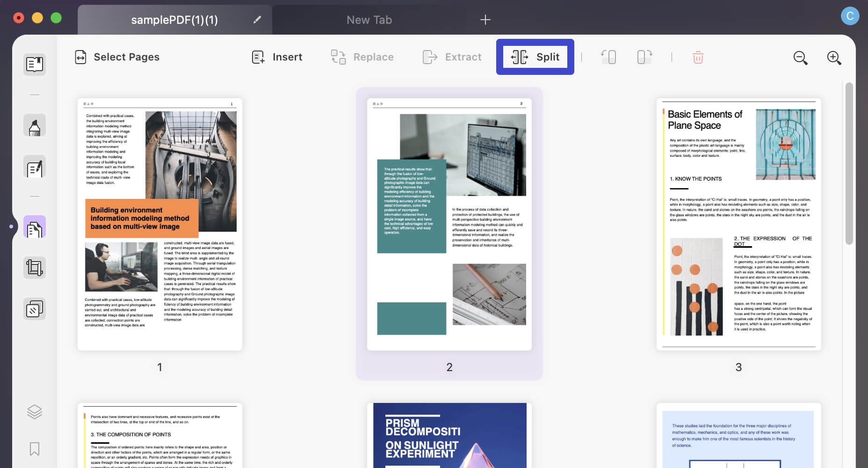Click the Select Pages label
Image resolution: width=868 pixels, height=468 pixels.
coord(126,57)
